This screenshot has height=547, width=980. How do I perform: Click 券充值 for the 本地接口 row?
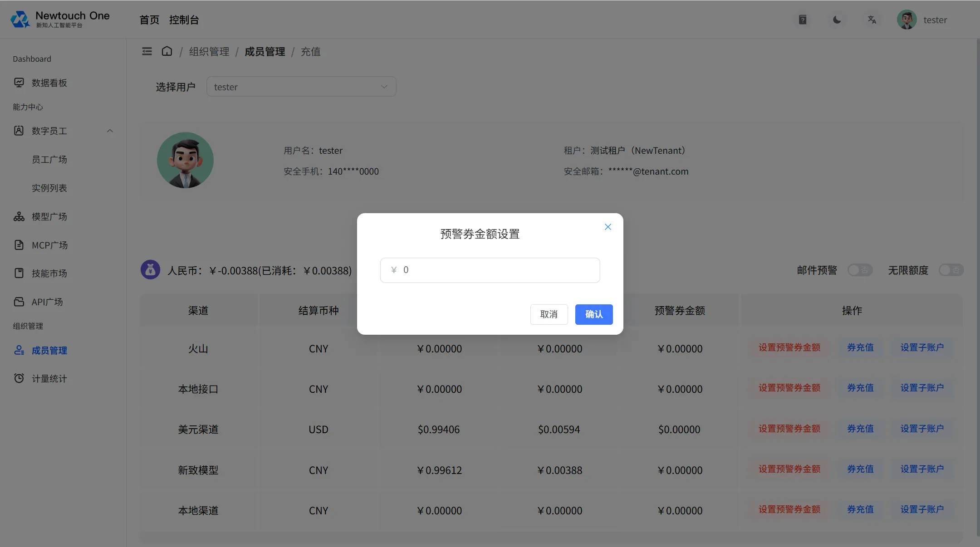860,388
